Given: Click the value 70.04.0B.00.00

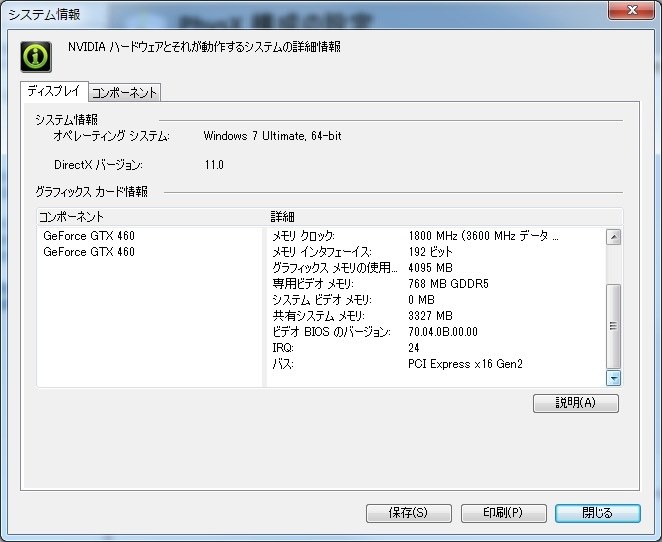Looking at the screenshot, I should tap(443, 332).
